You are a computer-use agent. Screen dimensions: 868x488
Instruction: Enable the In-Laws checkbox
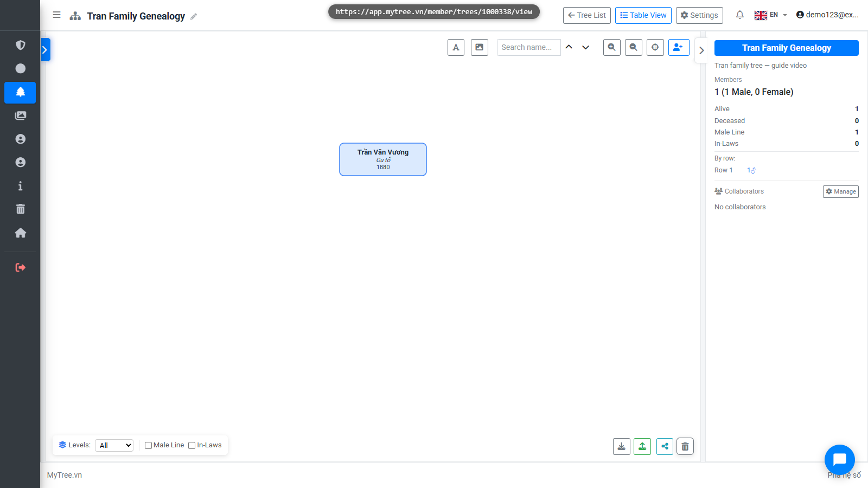click(x=192, y=446)
